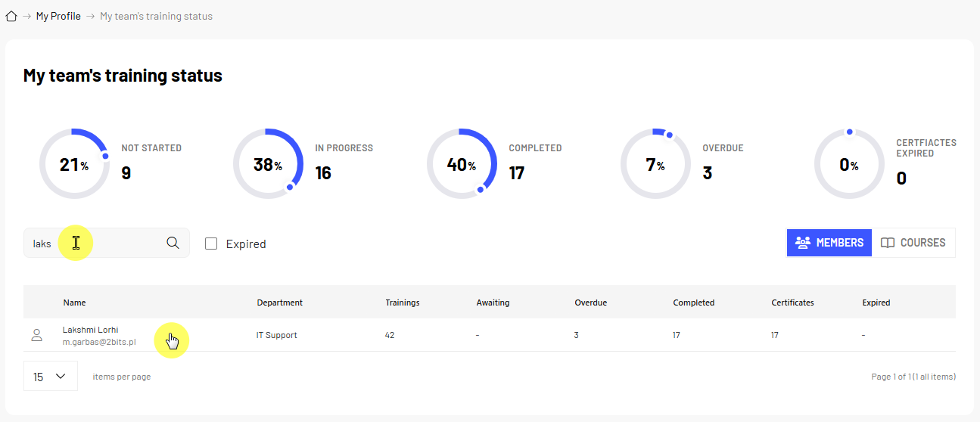Click Lakshmi Lorhi's user avatar icon
Screen dimensions: 980x422
click(x=36, y=335)
